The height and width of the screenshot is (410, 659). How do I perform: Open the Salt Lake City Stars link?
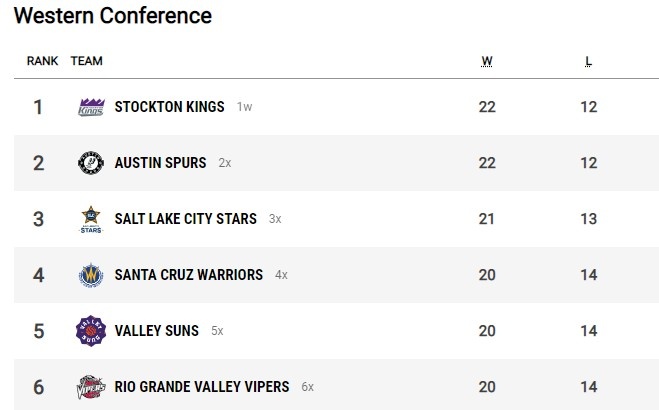coord(185,219)
